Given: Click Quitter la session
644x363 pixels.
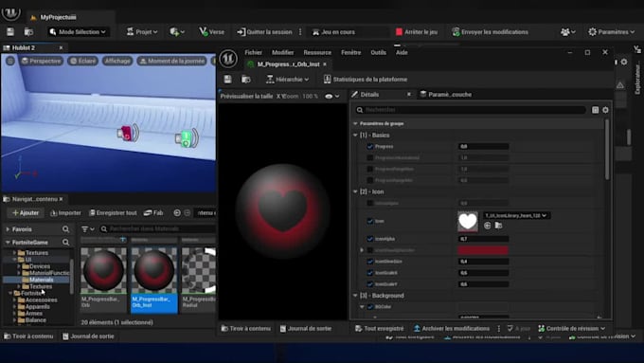Looking at the screenshot, I should [x=265, y=31].
